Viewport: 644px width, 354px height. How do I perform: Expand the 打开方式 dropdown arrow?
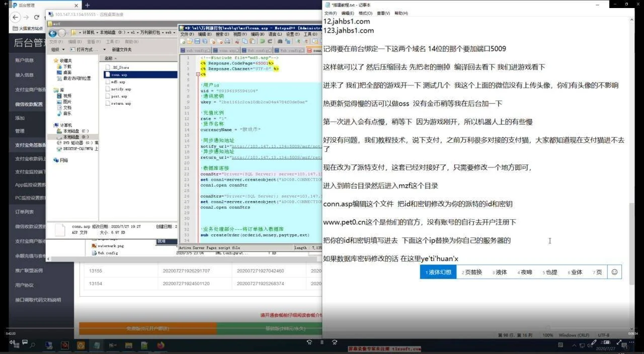click(105, 50)
